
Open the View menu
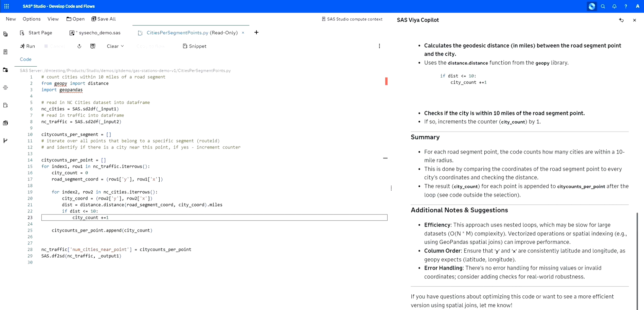[x=53, y=19]
